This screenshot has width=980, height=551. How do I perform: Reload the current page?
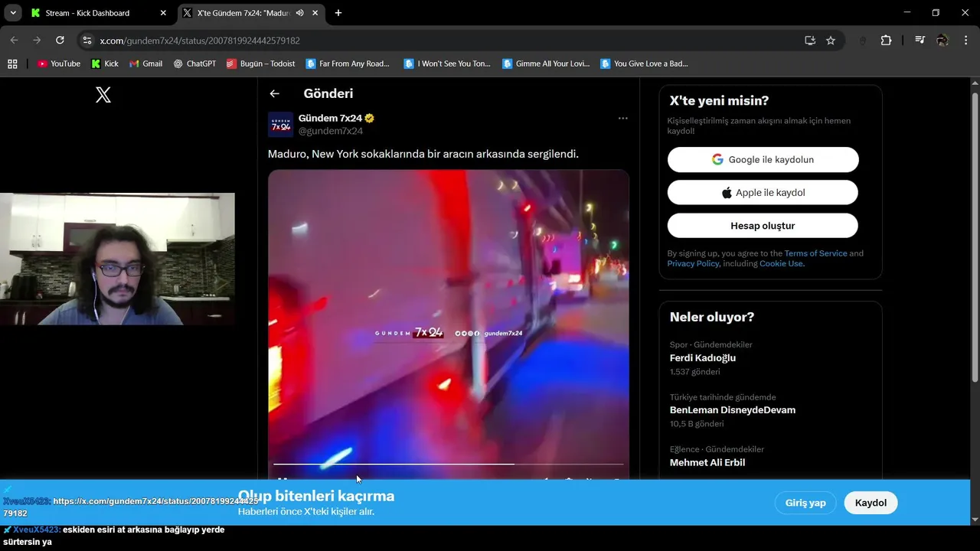coord(60,40)
